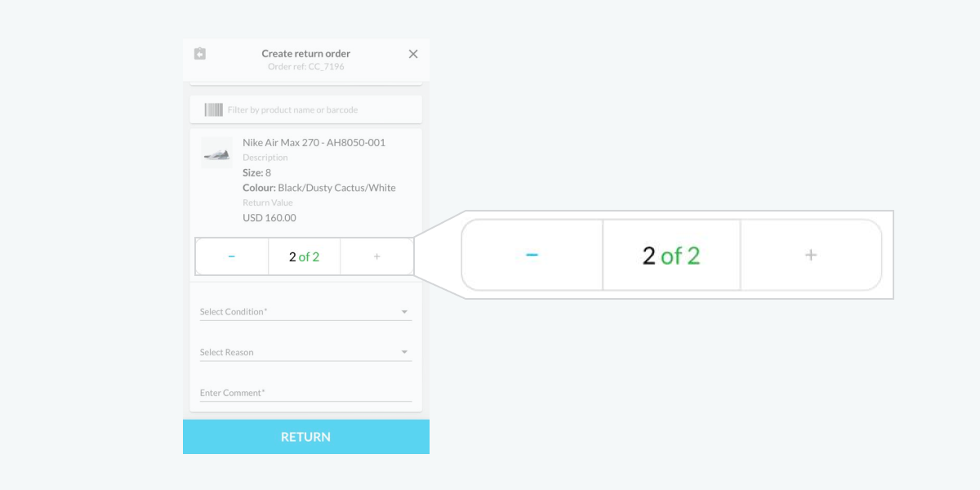Click the filter by product name field
The height and width of the screenshot is (490, 980).
coord(310,109)
